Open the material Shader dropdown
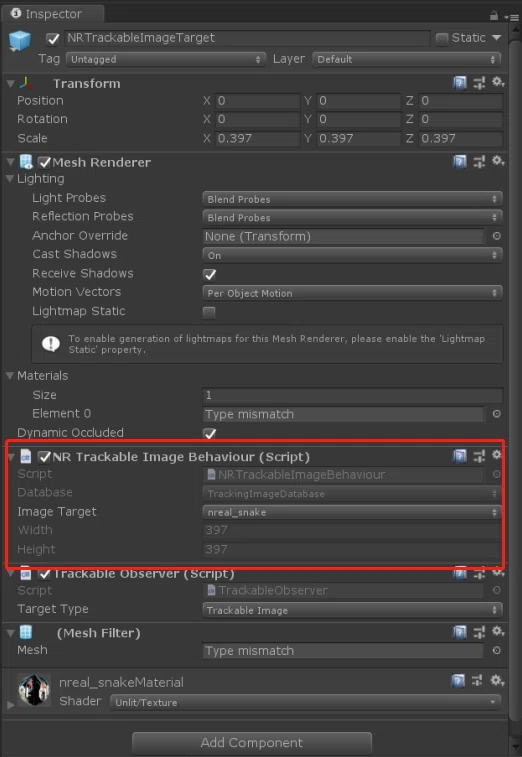The width and height of the screenshot is (522, 757). [306, 702]
